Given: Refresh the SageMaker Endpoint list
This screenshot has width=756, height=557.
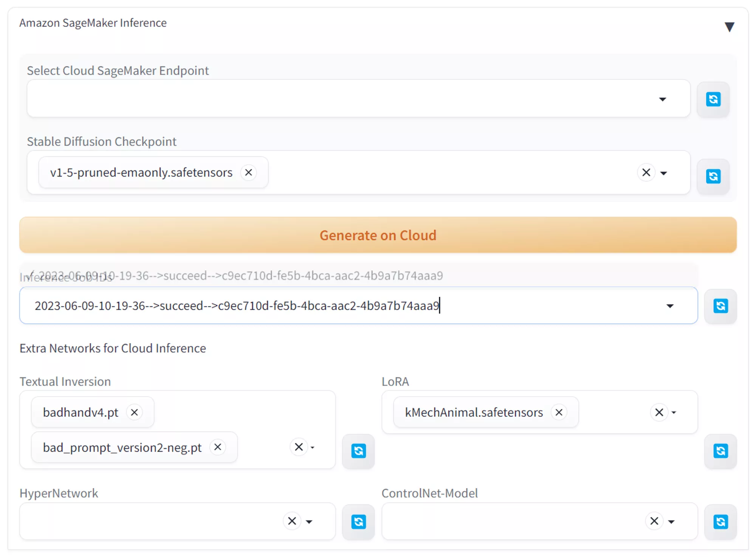Looking at the screenshot, I should click(713, 99).
